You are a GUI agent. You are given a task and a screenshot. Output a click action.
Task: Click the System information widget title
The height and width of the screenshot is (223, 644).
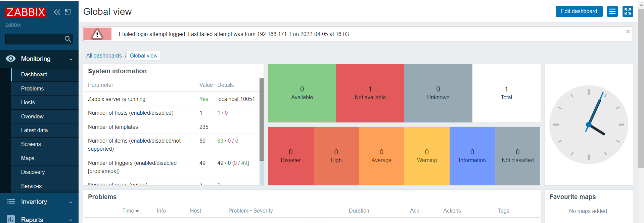[x=117, y=71]
